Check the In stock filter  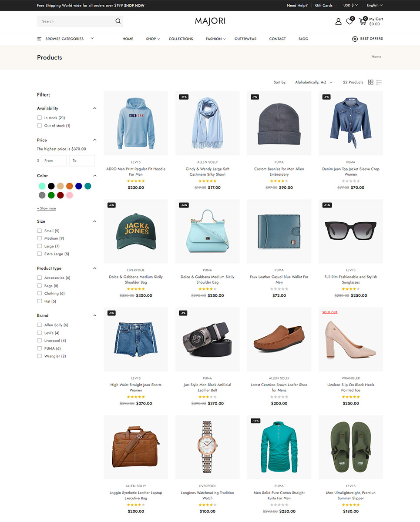click(40, 118)
